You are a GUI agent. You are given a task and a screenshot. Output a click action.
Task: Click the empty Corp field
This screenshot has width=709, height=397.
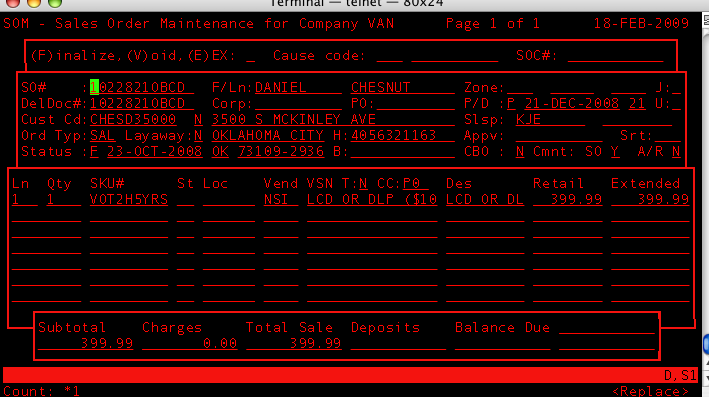click(x=298, y=104)
